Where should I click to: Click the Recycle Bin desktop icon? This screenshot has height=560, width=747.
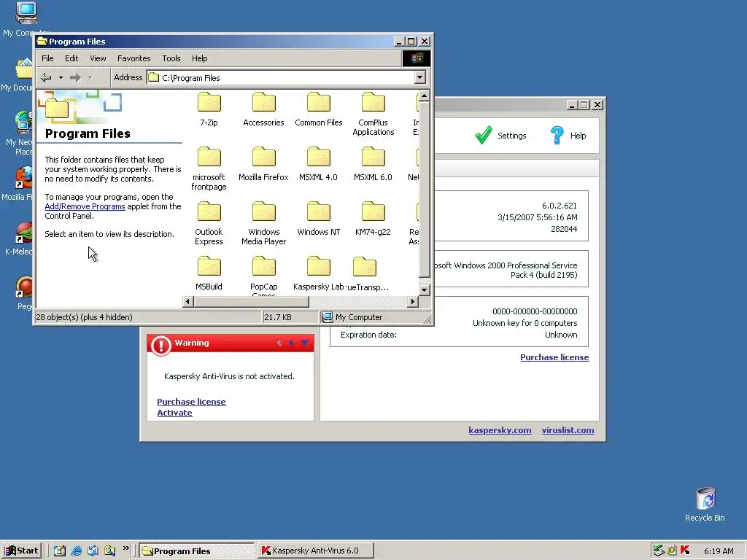[705, 505]
